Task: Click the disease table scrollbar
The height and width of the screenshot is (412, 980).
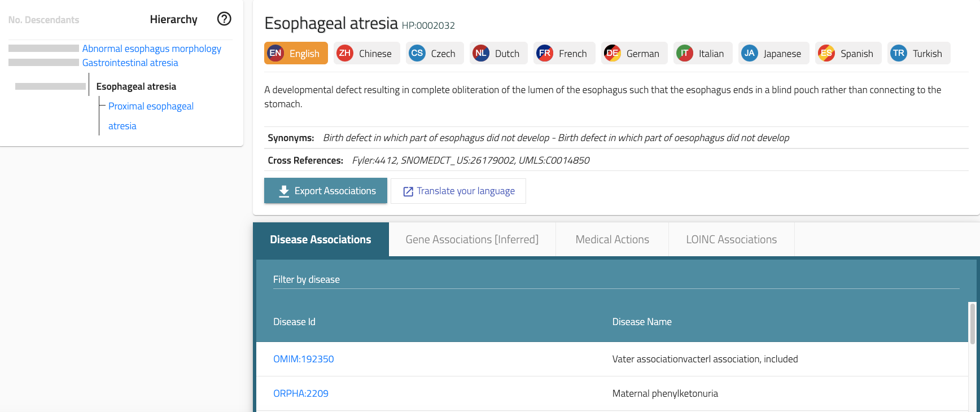Action: point(972,323)
